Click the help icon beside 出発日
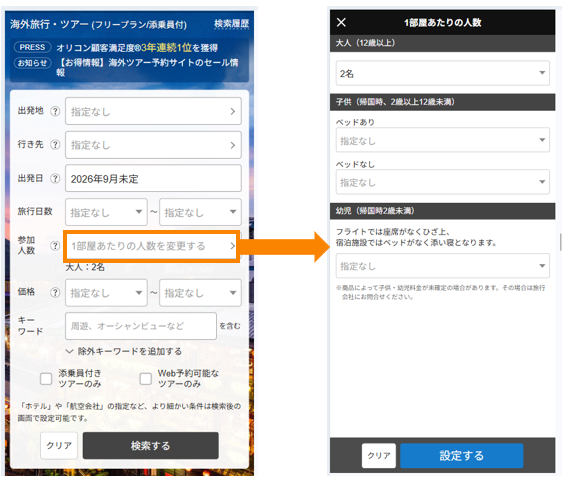 (55, 178)
